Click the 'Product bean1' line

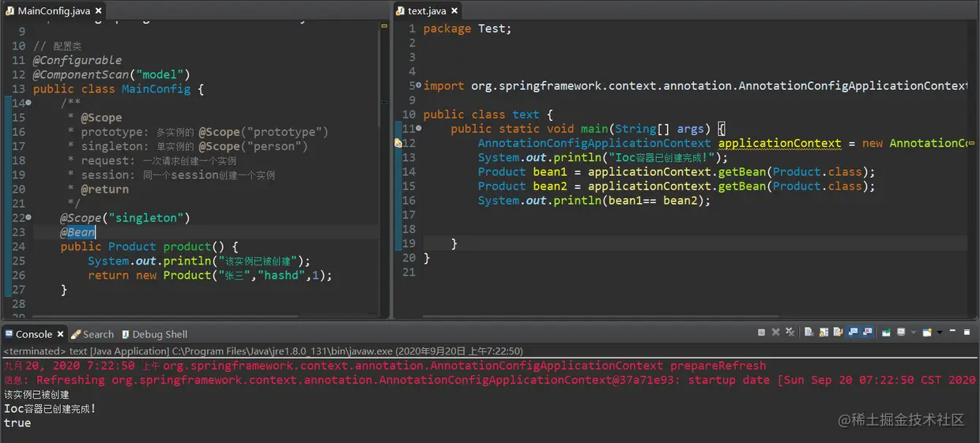(x=677, y=171)
